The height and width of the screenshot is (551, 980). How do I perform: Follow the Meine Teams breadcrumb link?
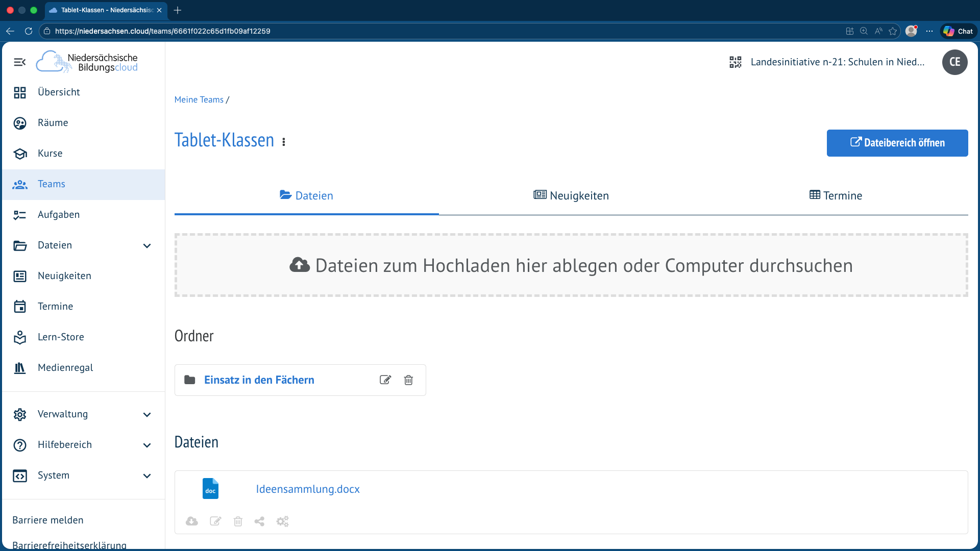pos(199,99)
